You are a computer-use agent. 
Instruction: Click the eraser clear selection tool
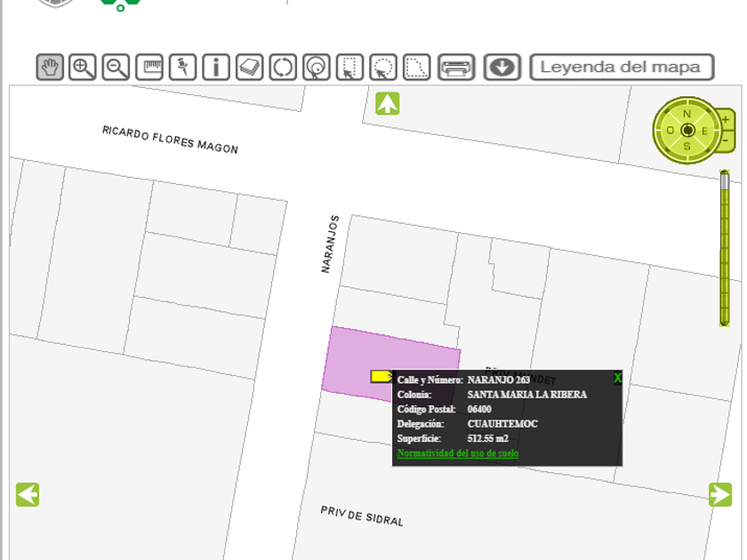pyautogui.click(x=250, y=68)
